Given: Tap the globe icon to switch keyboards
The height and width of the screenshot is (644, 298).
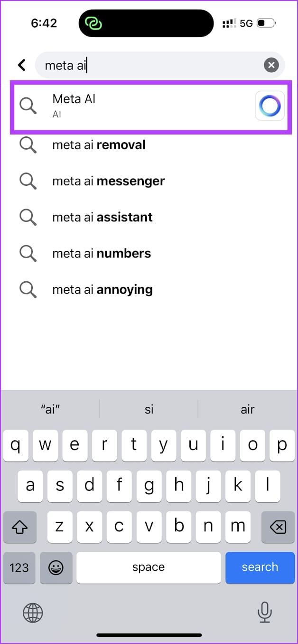Looking at the screenshot, I should pos(32,613).
